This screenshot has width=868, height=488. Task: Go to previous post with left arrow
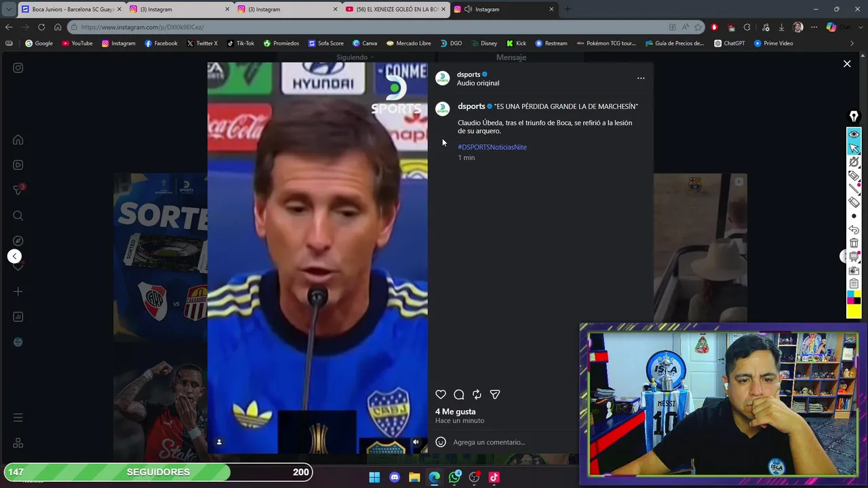pos(14,256)
